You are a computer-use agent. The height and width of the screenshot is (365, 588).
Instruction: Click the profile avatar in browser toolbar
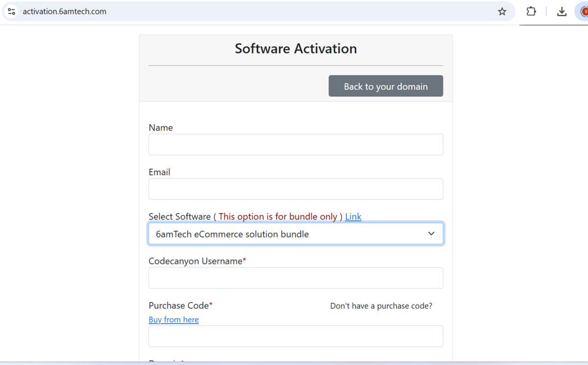tap(584, 12)
